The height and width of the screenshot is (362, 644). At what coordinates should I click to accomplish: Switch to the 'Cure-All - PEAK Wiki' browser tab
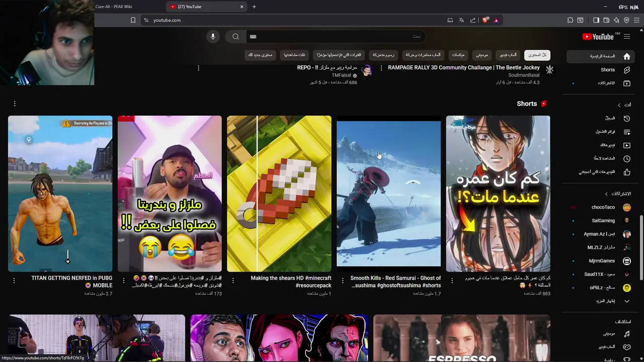(114, 7)
